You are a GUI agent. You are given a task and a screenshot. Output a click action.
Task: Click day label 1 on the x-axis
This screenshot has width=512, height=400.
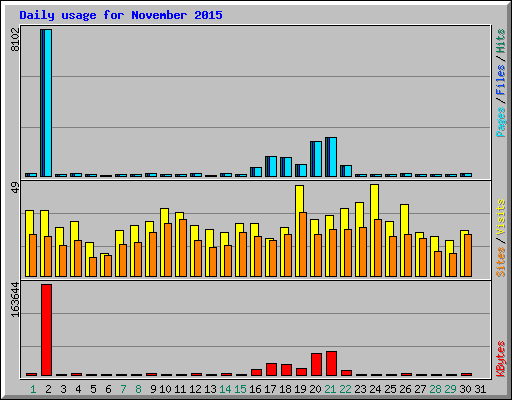click(33, 389)
